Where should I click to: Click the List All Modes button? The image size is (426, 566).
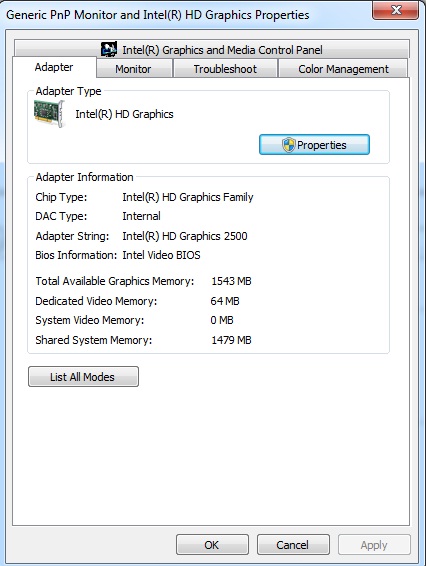point(83,376)
